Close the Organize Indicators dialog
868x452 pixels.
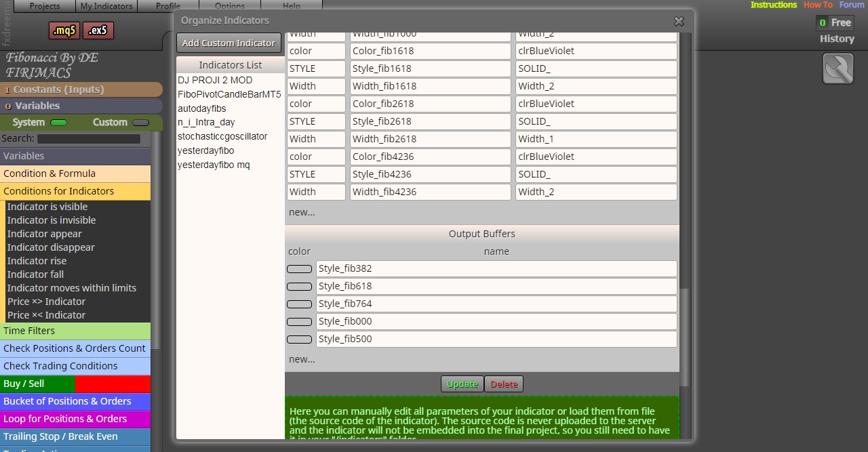(679, 21)
